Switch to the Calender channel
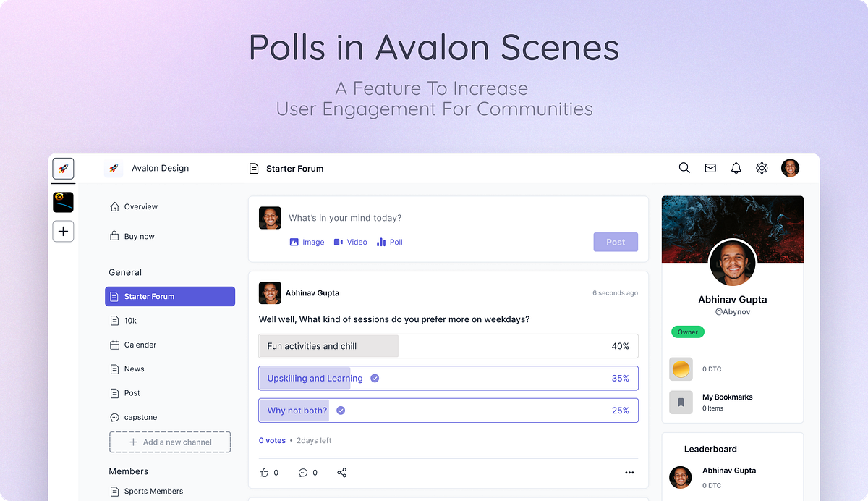Viewport: 868px width, 501px height. pyautogui.click(x=140, y=345)
